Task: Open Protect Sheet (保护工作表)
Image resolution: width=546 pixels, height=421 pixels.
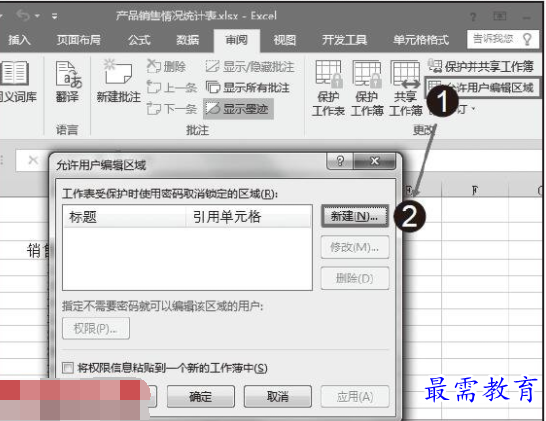Action: tap(328, 88)
